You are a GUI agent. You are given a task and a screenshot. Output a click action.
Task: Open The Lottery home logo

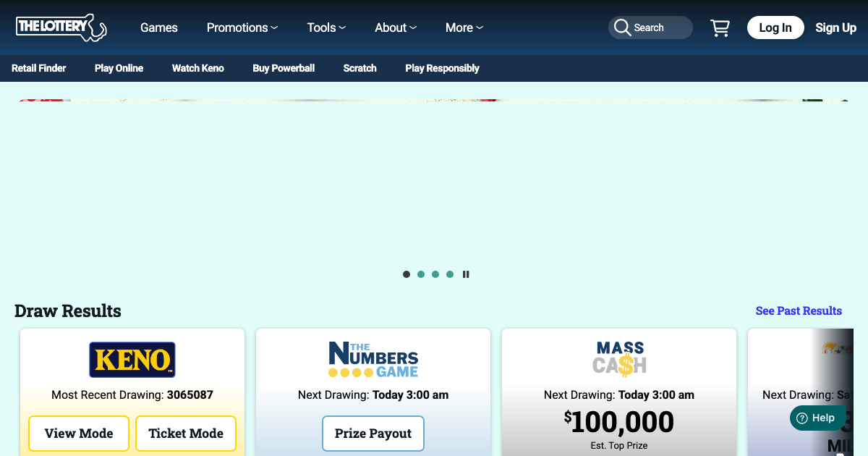(x=61, y=27)
